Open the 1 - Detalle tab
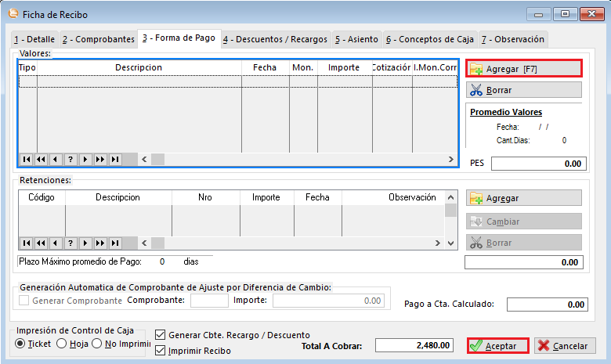Image resolution: width=611 pixels, height=364 pixels. point(34,39)
